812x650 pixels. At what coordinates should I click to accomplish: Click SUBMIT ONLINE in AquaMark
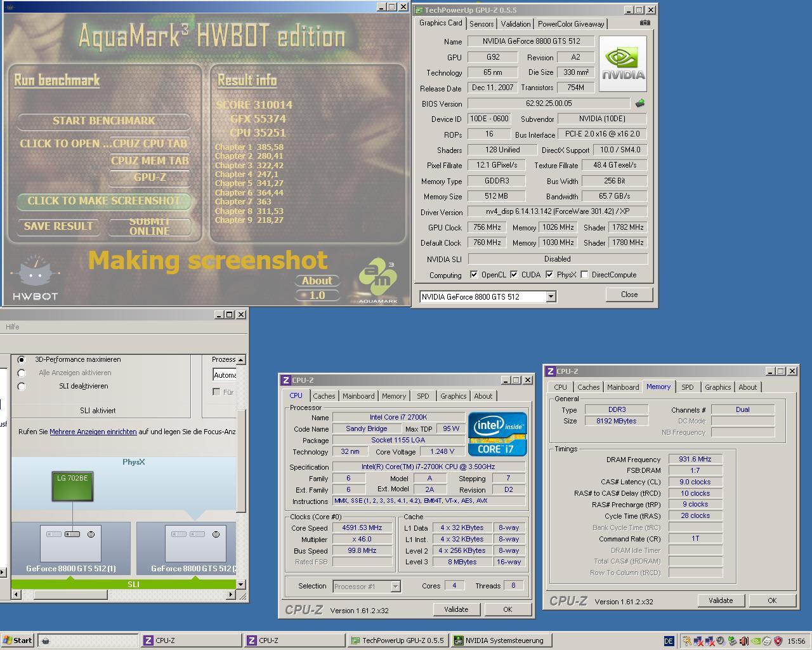pyautogui.click(x=149, y=227)
